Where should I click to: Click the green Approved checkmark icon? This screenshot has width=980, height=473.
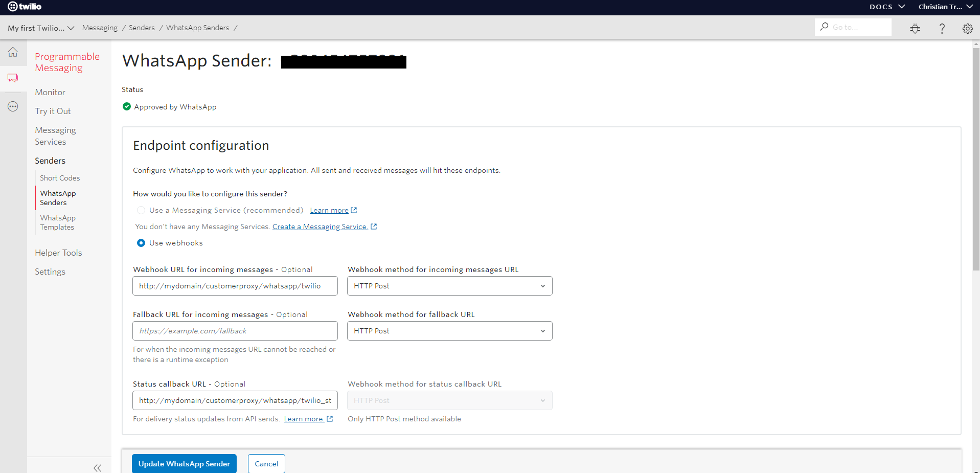coord(127,106)
